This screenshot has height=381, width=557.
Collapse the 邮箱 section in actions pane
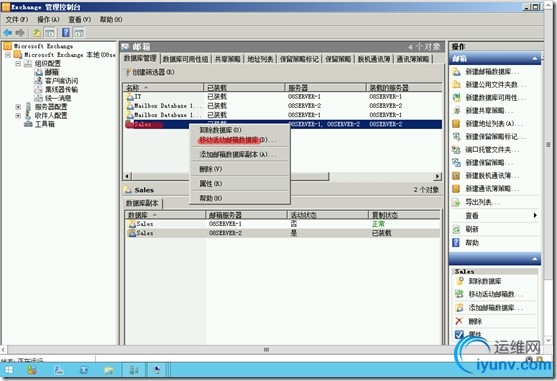(535, 59)
